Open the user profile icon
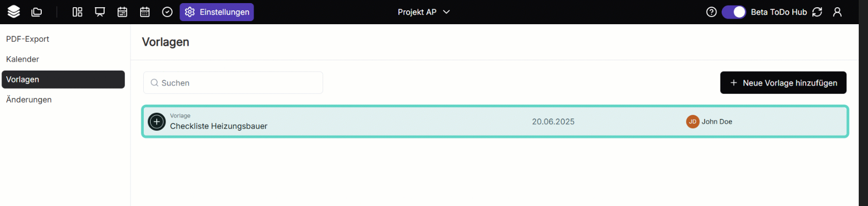Image resolution: width=868 pixels, height=206 pixels. tap(837, 12)
